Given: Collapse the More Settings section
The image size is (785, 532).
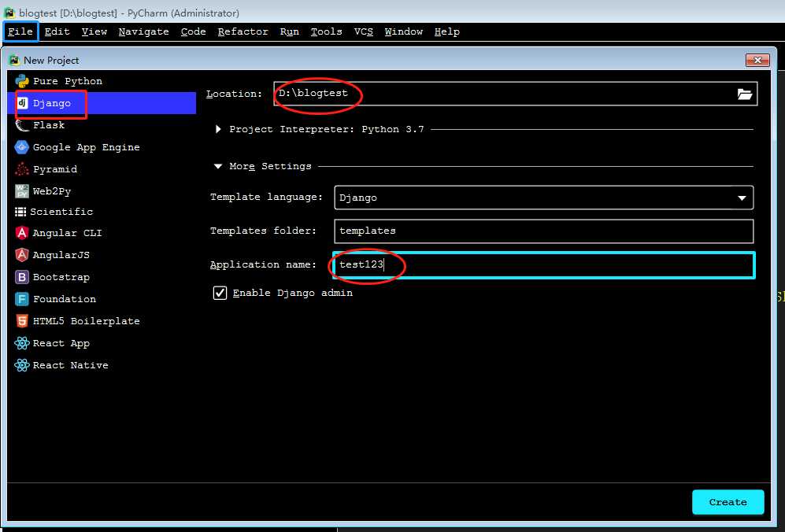Looking at the screenshot, I should (x=218, y=166).
